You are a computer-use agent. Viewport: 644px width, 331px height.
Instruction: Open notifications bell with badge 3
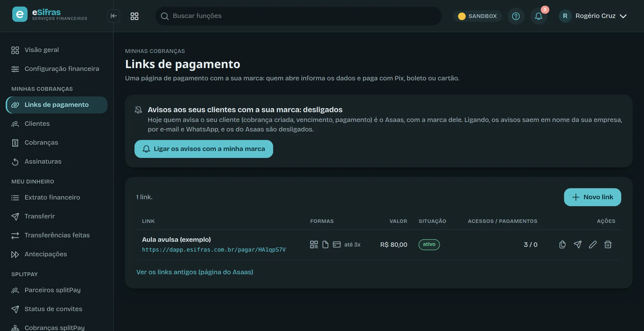(539, 16)
